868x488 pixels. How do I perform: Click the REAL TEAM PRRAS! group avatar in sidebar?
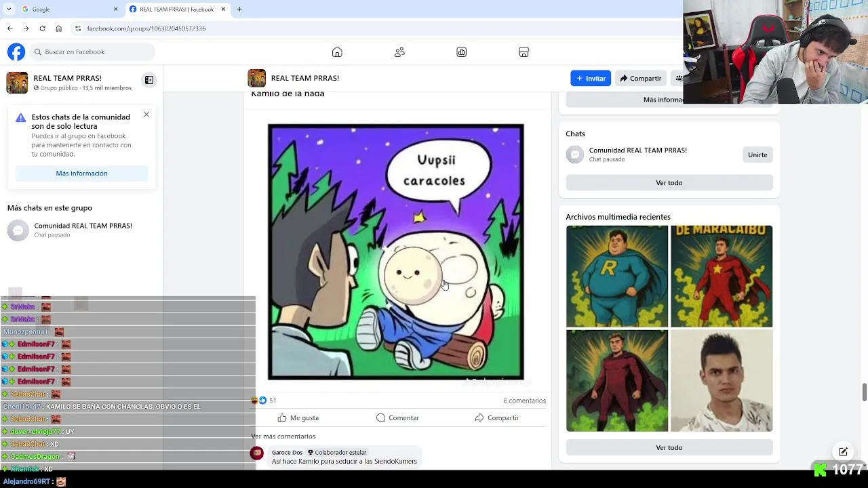[17, 83]
